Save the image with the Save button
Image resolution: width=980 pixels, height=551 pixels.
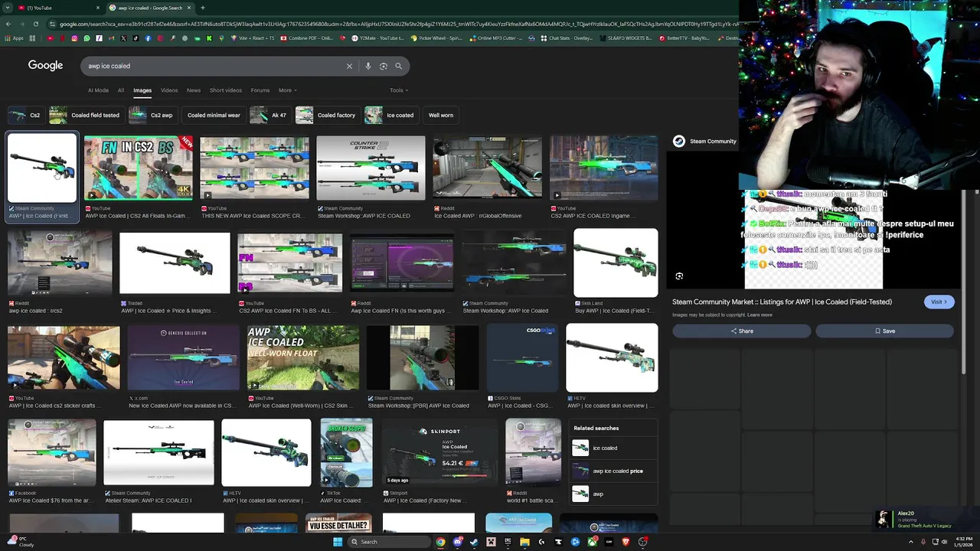884,331
